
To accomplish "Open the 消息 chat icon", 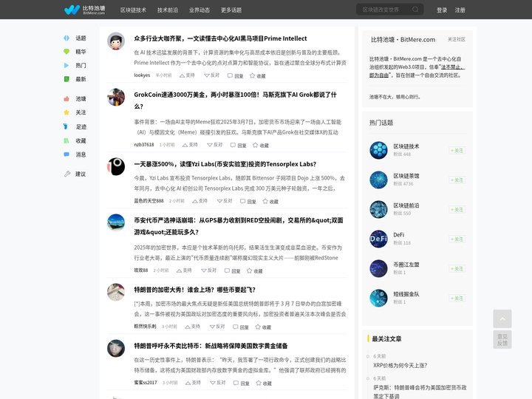I will point(66,154).
